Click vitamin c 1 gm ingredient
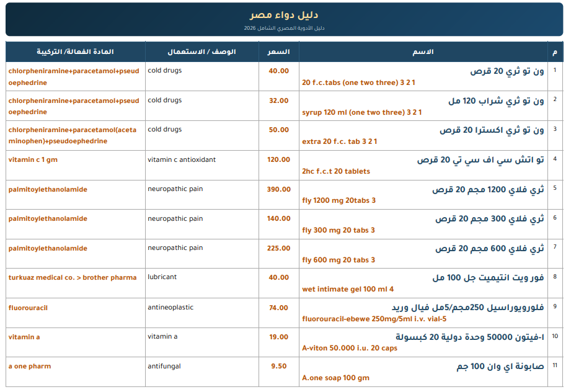 pyautogui.click(x=33, y=159)
